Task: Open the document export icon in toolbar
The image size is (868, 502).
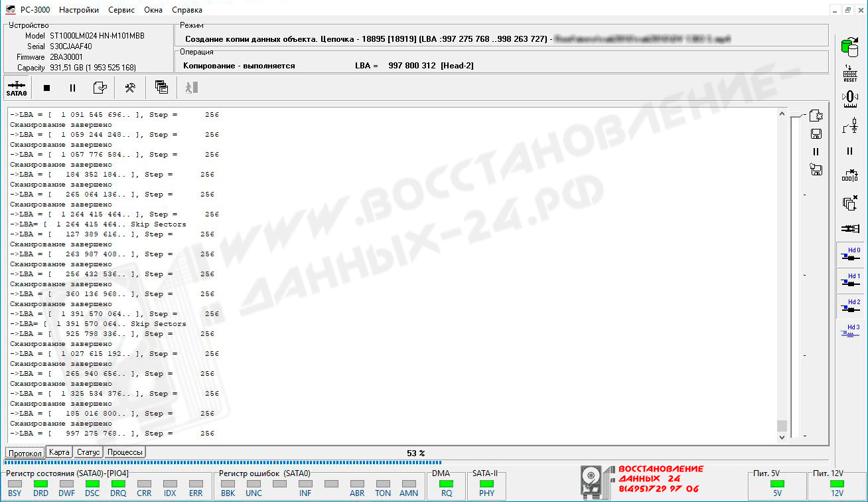Action: (100, 88)
